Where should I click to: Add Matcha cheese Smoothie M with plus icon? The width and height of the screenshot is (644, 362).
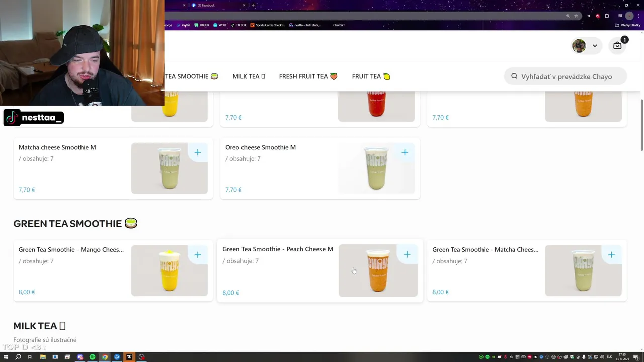pyautogui.click(x=198, y=152)
